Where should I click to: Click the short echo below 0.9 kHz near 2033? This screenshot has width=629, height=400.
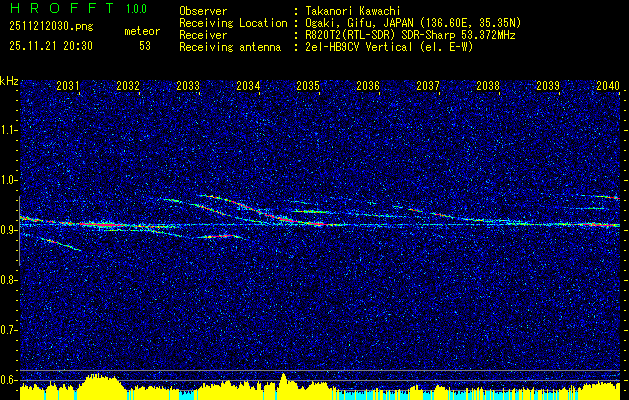[219, 237]
